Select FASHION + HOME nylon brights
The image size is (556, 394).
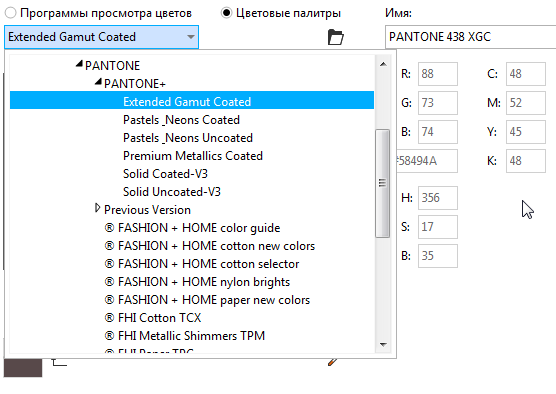[x=197, y=282]
